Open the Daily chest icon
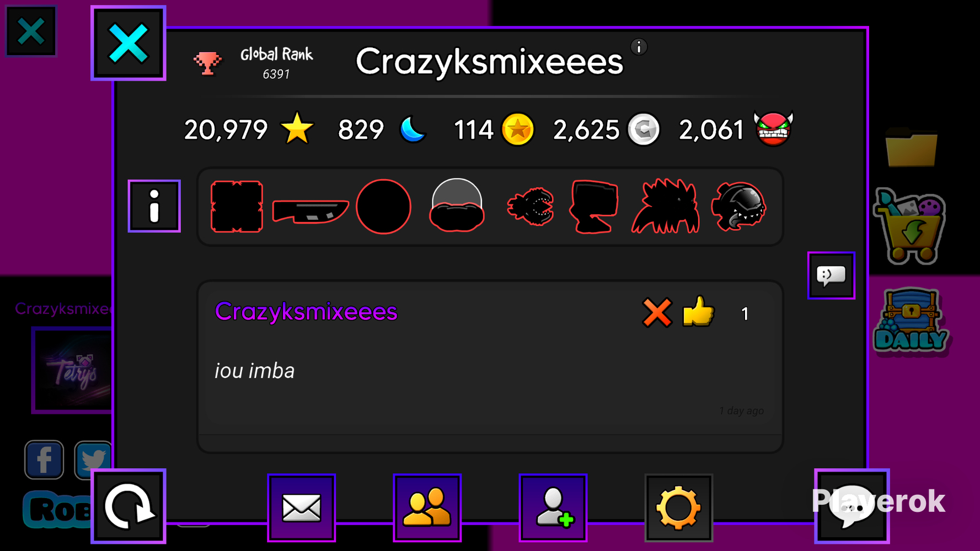This screenshot has height=551, width=980. point(911,321)
